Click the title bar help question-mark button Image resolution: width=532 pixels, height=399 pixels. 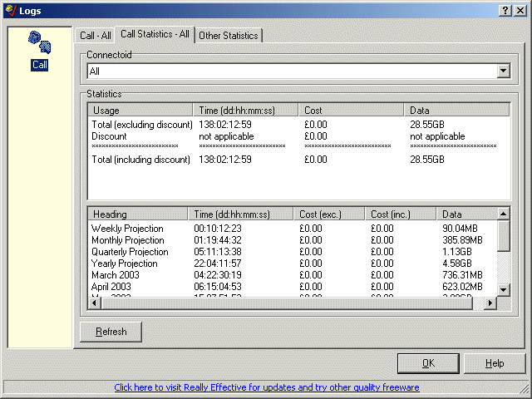click(505, 11)
